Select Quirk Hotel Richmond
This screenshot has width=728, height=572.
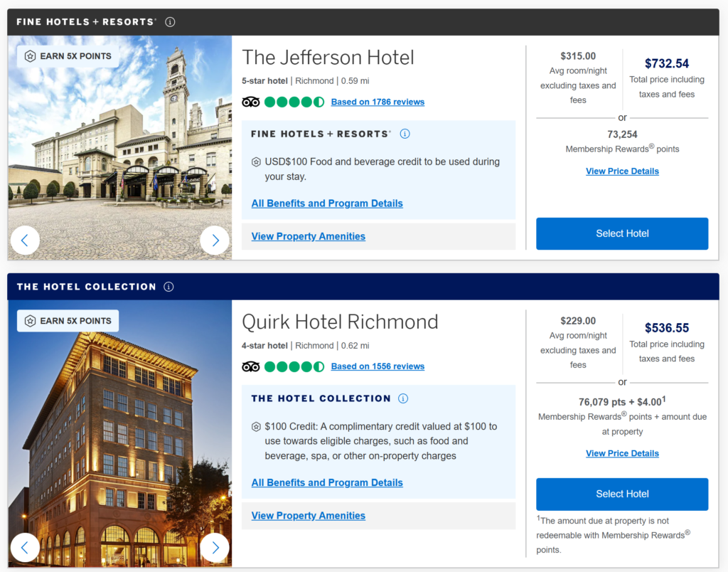point(622,494)
